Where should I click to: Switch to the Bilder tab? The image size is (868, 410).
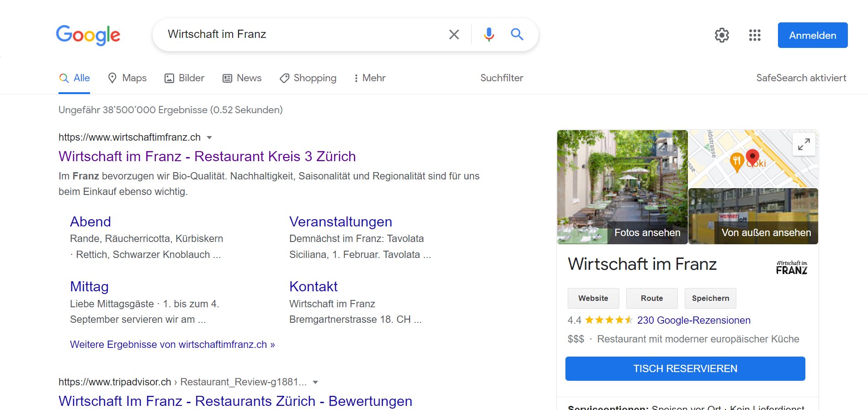pos(184,78)
